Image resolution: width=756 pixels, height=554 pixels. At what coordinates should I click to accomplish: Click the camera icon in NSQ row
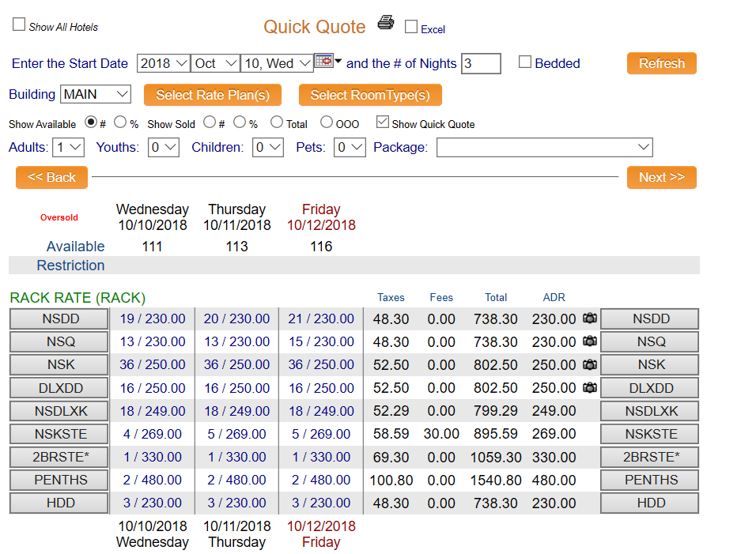click(x=589, y=341)
